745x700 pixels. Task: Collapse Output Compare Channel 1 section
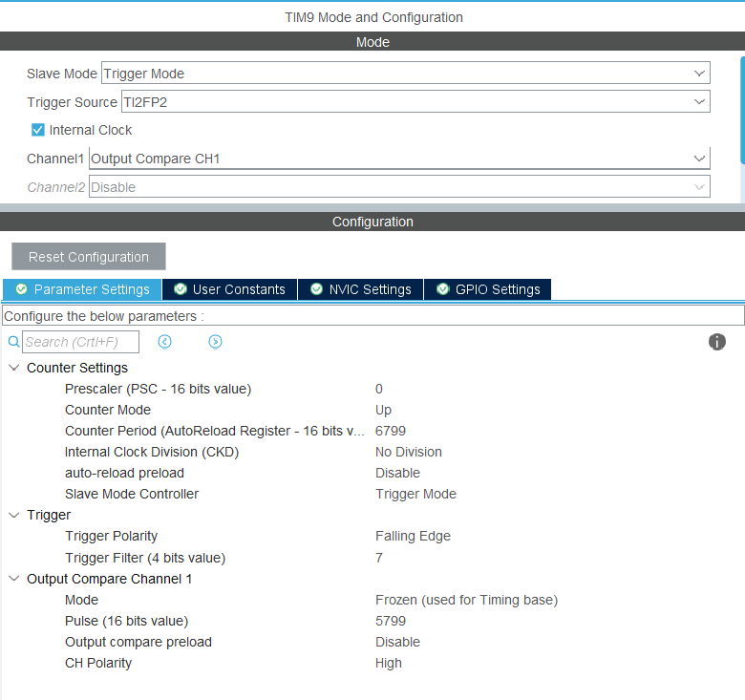pyautogui.click(x=13, y=579)
